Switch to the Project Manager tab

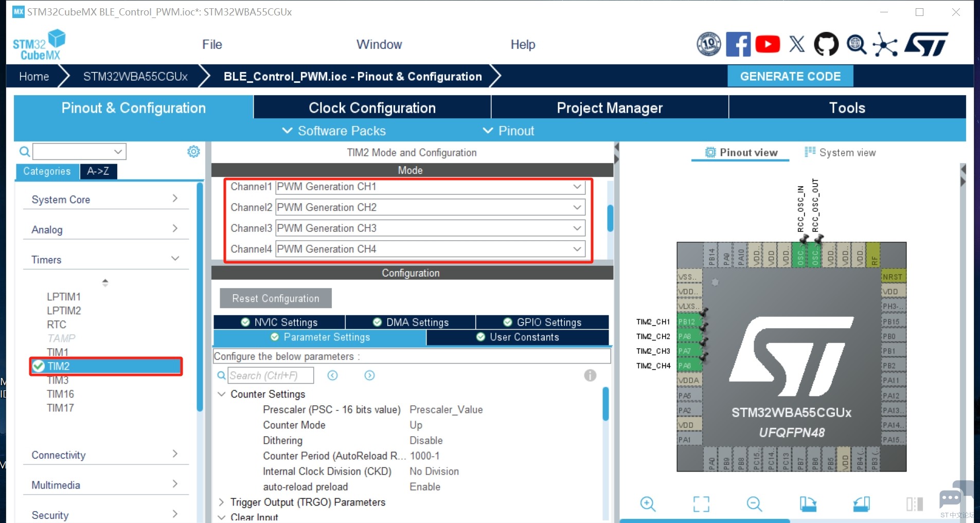click(610, 107)
